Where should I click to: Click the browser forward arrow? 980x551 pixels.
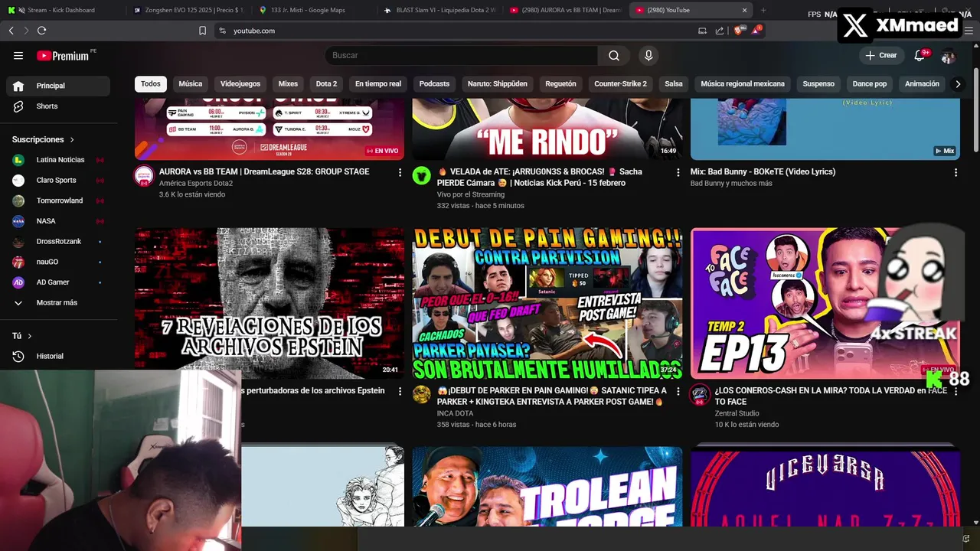tap(26, 31)
